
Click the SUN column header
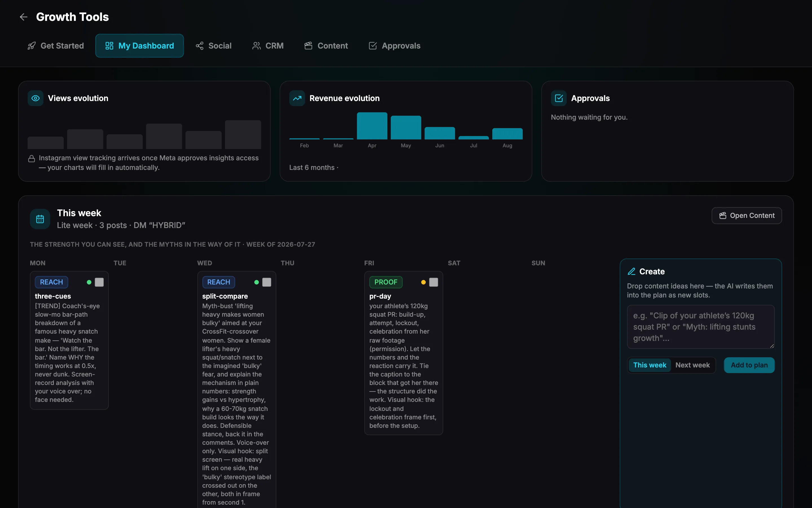[x=538, y=263]
